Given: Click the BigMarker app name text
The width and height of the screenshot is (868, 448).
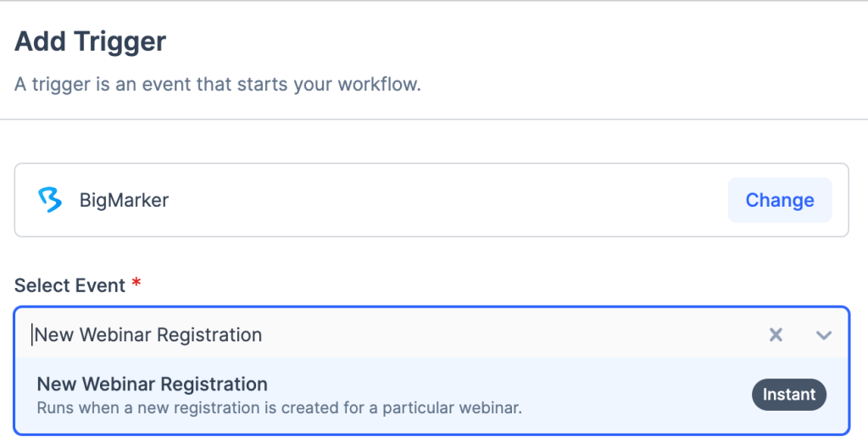Looking at the screenshot, I should click(124, 201).
